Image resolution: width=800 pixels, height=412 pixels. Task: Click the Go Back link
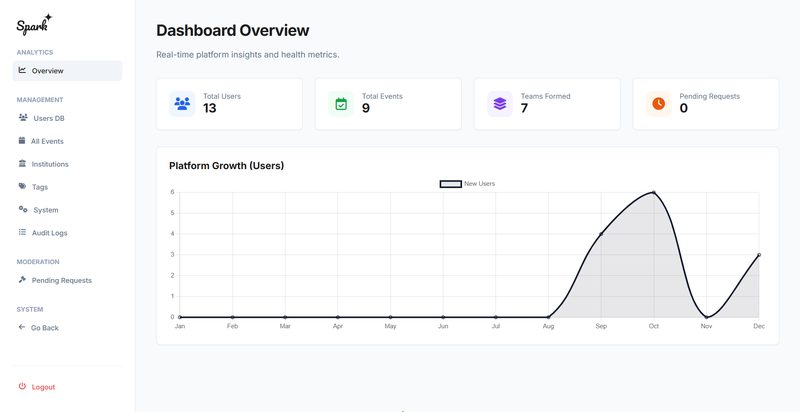click(x=44, y=328)
